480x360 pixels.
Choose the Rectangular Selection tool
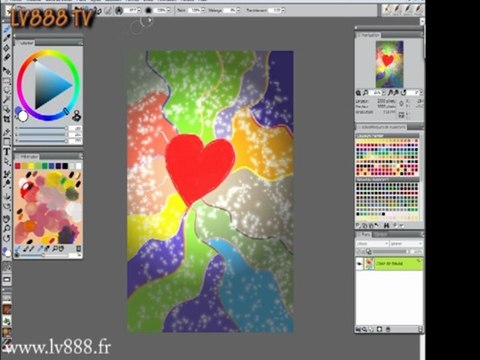click(x=7, y=81)
